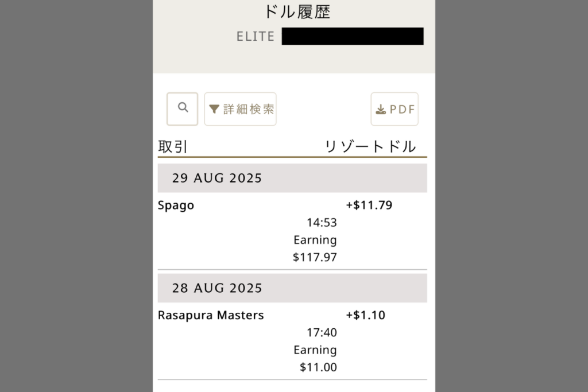Click the 28 AUG 2025 date header
The height and width of the screenshot is (392, 588).
point(217,288)
